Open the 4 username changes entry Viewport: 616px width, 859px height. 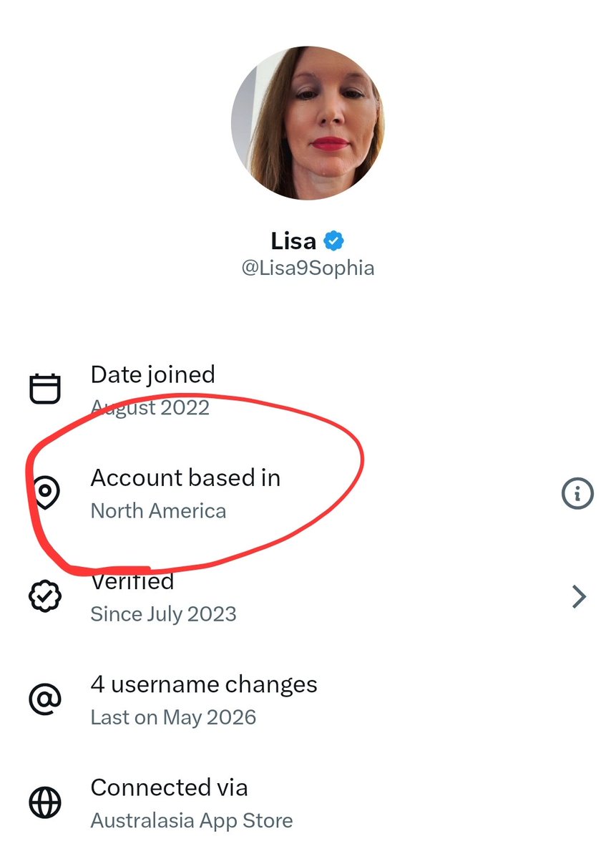tap(308, 699)
